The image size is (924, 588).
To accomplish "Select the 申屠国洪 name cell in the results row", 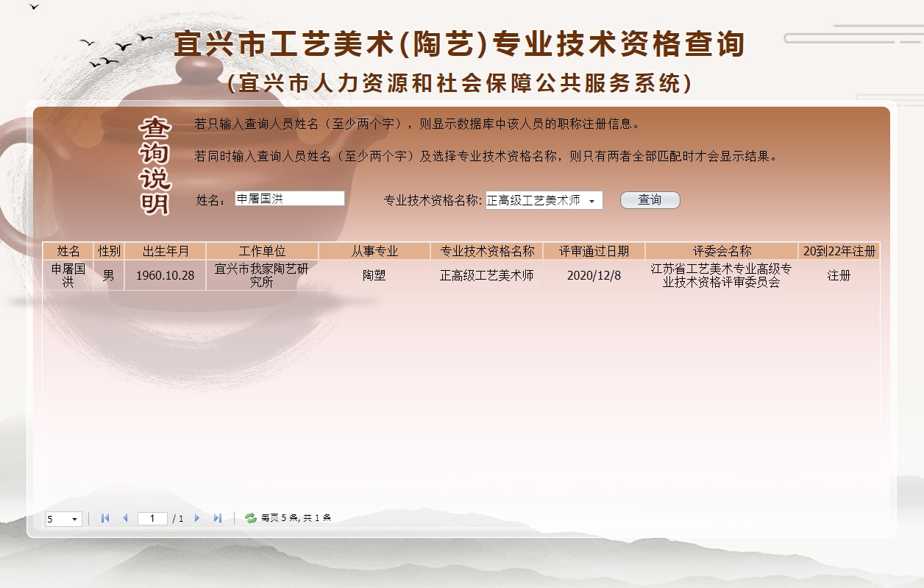I will [x=68, y=275].
